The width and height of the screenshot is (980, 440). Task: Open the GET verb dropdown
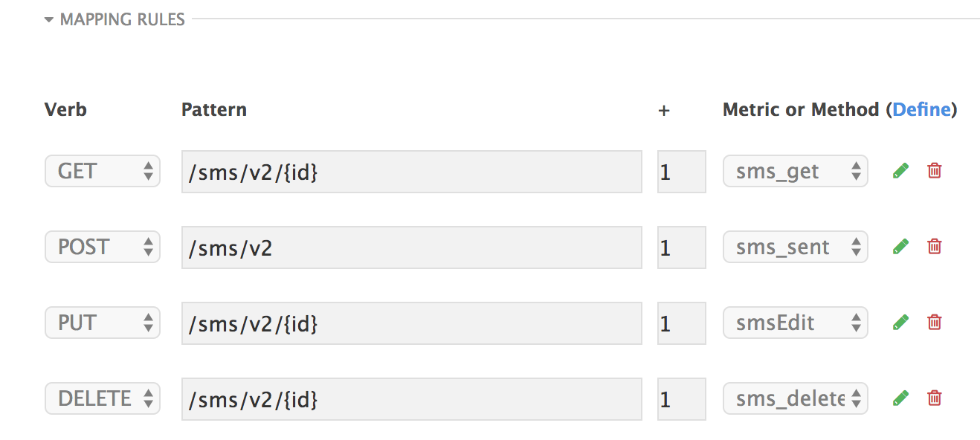click(x=103, y=172)
